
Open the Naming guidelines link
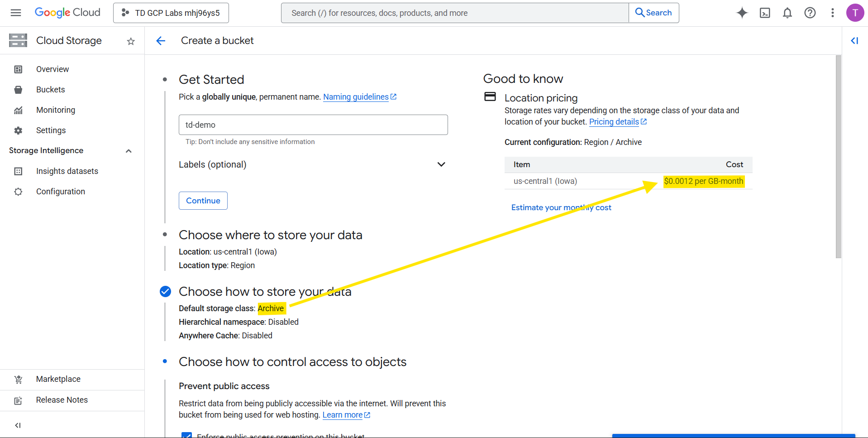click(356, 97)
